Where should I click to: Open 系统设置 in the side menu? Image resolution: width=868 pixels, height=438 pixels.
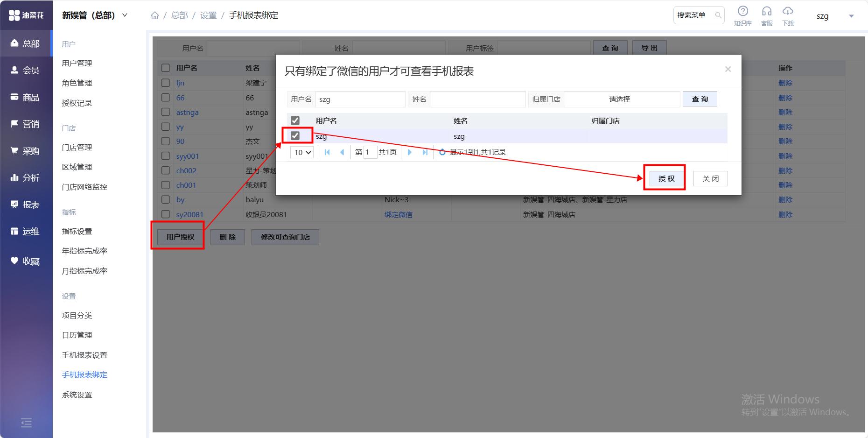[x=77, y=395]
